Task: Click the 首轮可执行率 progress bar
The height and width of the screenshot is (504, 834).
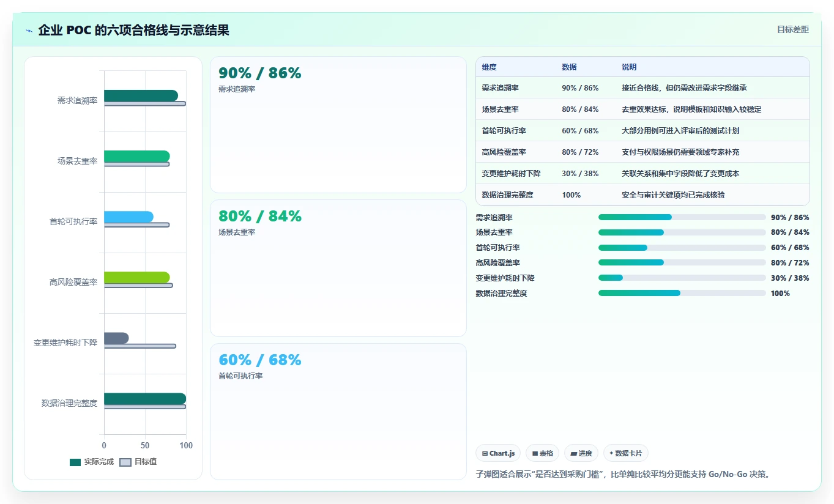Action: tap(682, 248)
